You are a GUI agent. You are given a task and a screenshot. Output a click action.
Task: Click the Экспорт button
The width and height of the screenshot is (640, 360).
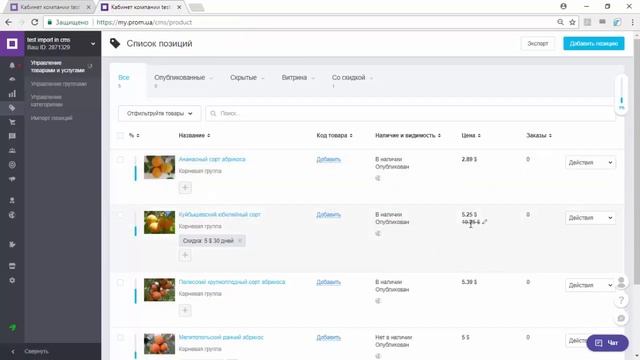(x=538, y=43)
